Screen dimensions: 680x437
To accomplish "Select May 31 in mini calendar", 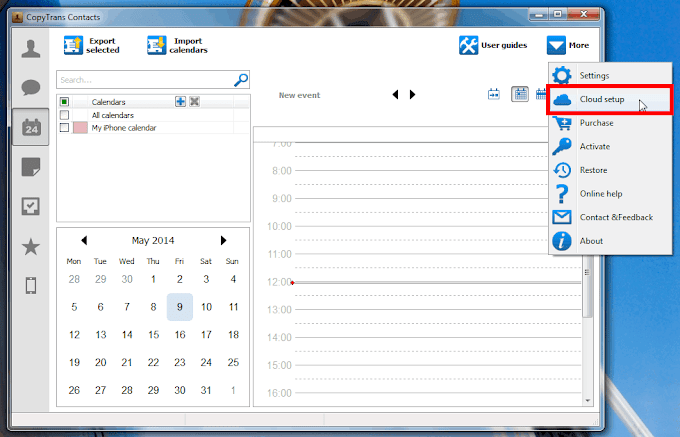I will tap(206, 390).
